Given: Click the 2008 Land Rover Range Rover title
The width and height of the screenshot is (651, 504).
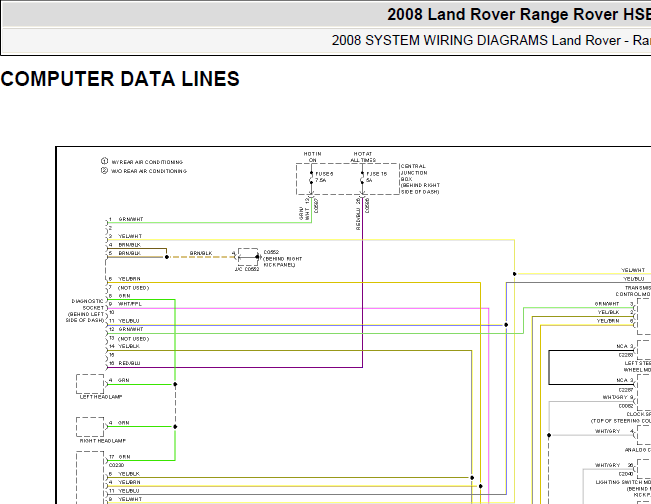Looking at the screenshot, I should [519, 15].
